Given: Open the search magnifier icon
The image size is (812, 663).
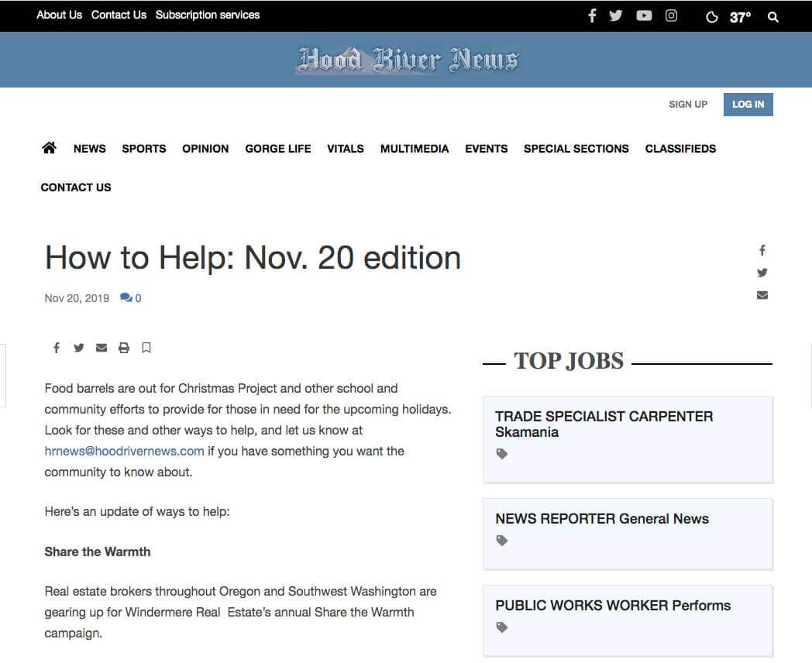Looking at the screenshot, I should [x=772, y=17].
